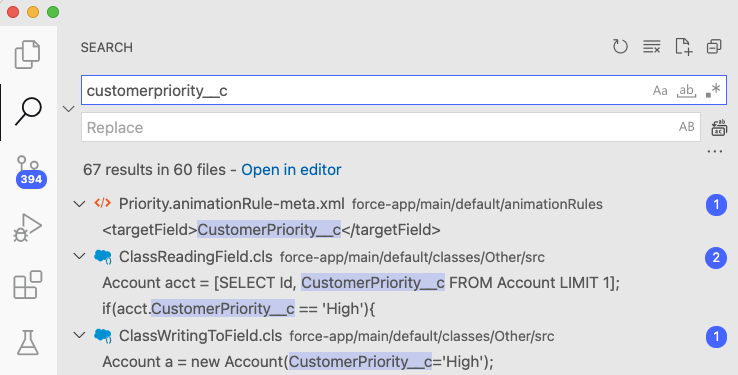Close window with red button
The image size is (738, 375).
[13, 12]
